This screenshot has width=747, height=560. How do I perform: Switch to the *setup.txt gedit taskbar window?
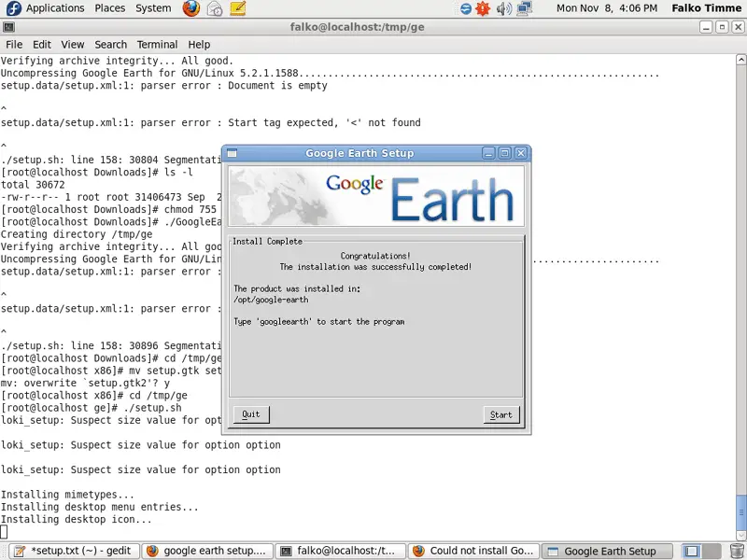[75, 551]
